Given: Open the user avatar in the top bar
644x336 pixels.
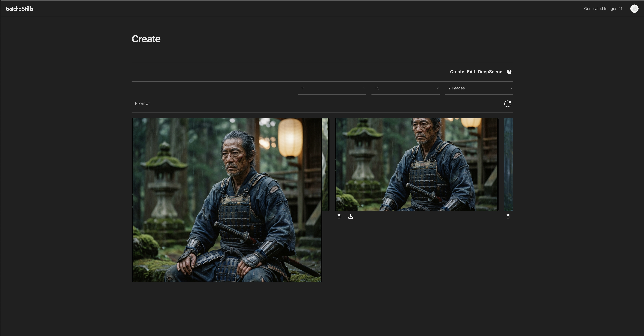Looking at the screenshot, I should coord(634,8).
